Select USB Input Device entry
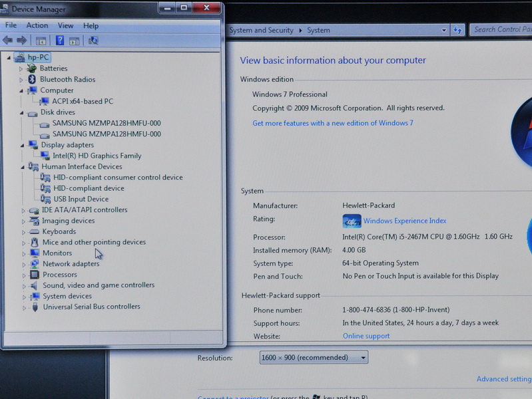Image resolution: width=532 pixels, height=399 pixels. 81,199
